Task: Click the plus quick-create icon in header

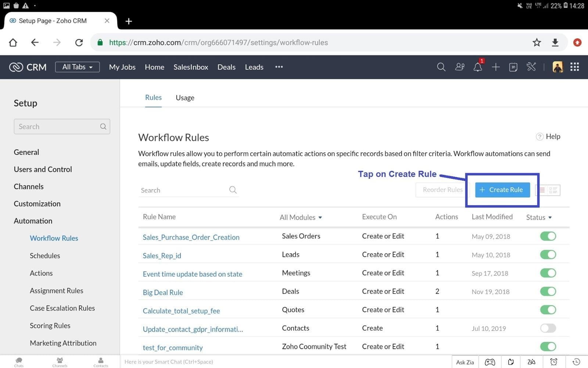Action: (x=496, y=67)
